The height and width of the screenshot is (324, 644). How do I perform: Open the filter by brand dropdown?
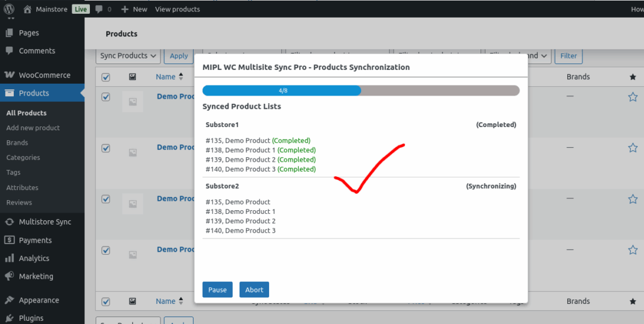pos(518,56)
